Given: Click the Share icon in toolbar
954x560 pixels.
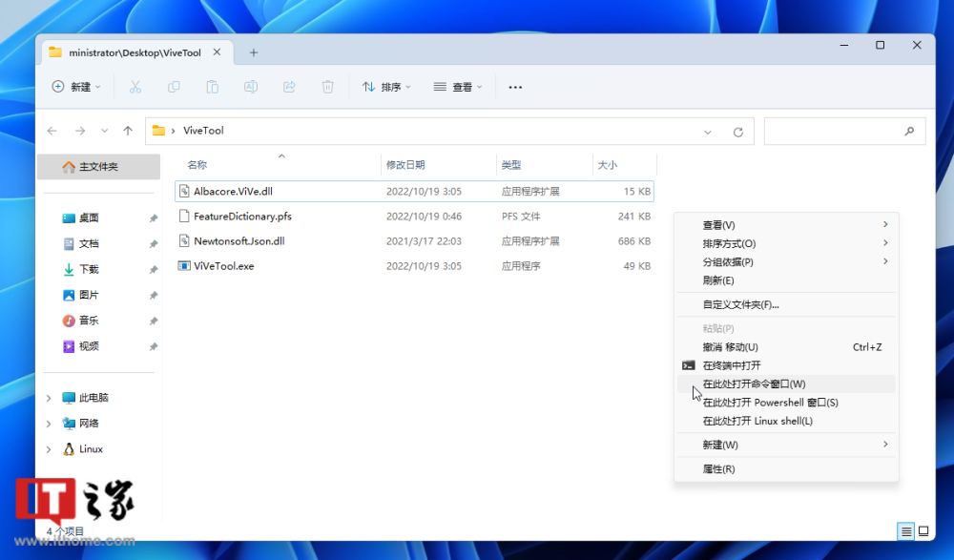Looking at the screenshot, I should click(289, 87).
